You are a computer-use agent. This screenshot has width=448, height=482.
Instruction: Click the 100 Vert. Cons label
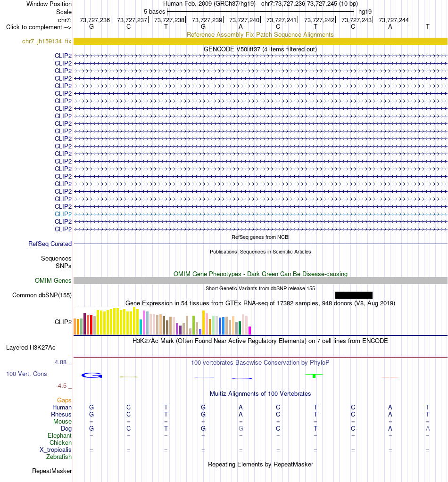tap(26, 374)
